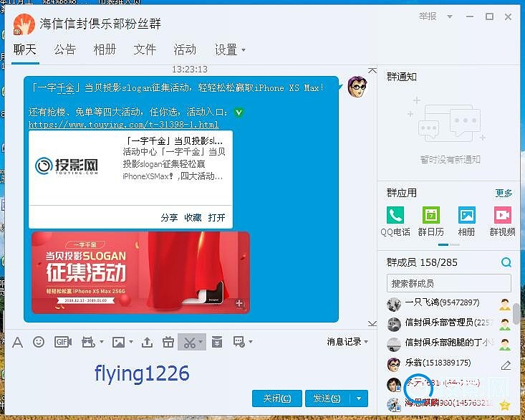Click the role icon beside 信封俱乐部管理员

(x=504, y=325)
